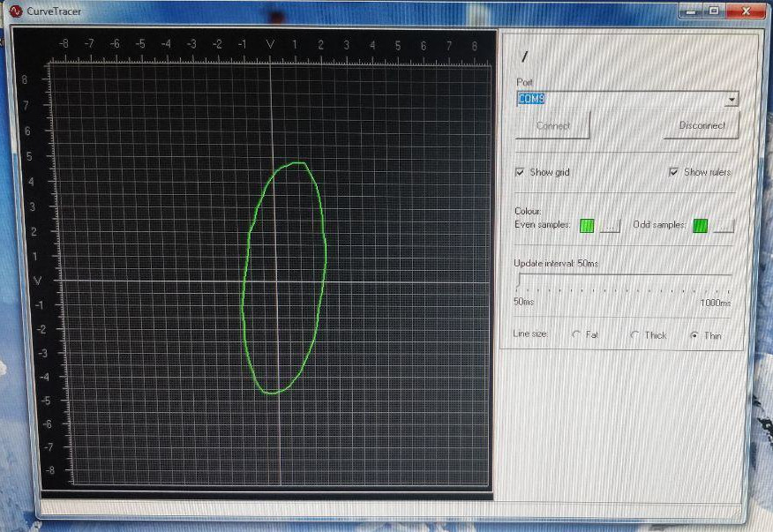Click the '50ms' slider minimum label
773x532 pixels.
pos(523,301)
